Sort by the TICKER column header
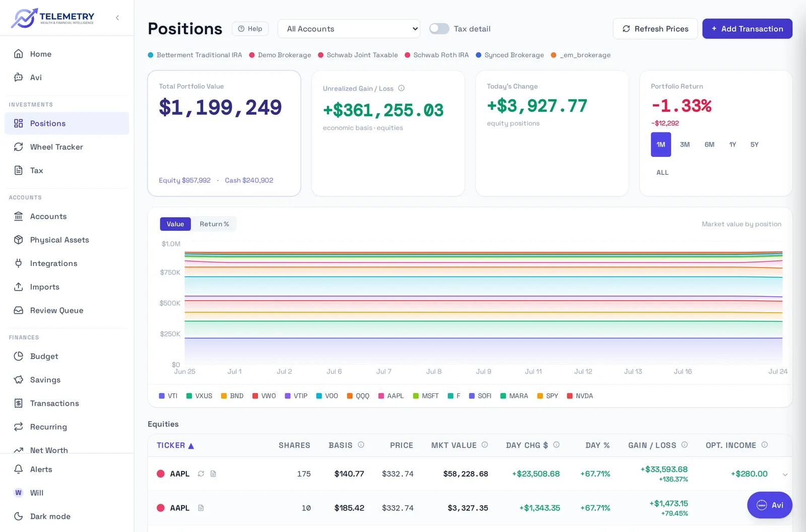The image size is (806, 532). [x=175, y=445]
